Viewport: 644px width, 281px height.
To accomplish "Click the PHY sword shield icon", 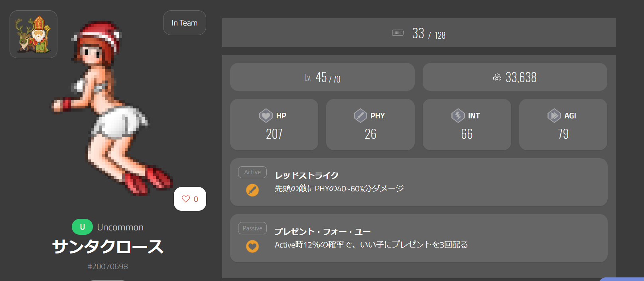I will [x=360, y=116].
